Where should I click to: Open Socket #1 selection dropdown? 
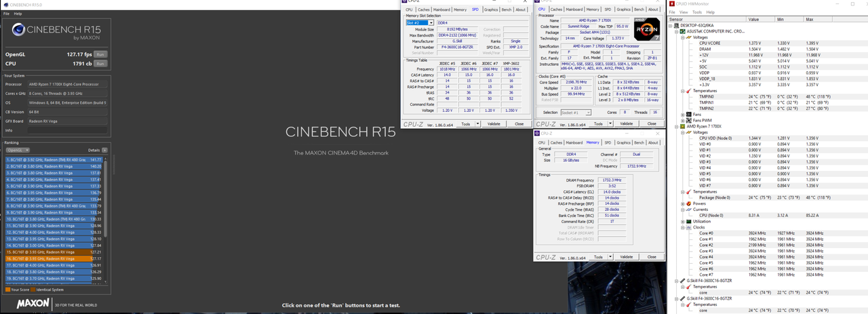[576, 113]
